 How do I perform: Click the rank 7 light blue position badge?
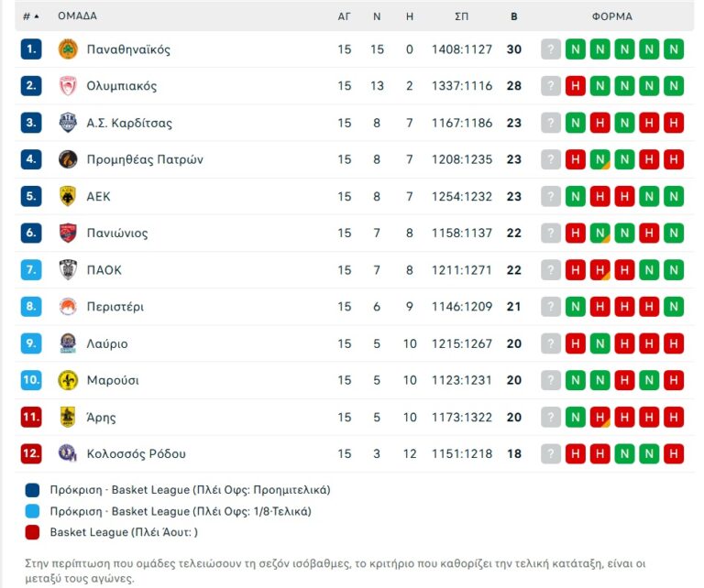(31, 270)
